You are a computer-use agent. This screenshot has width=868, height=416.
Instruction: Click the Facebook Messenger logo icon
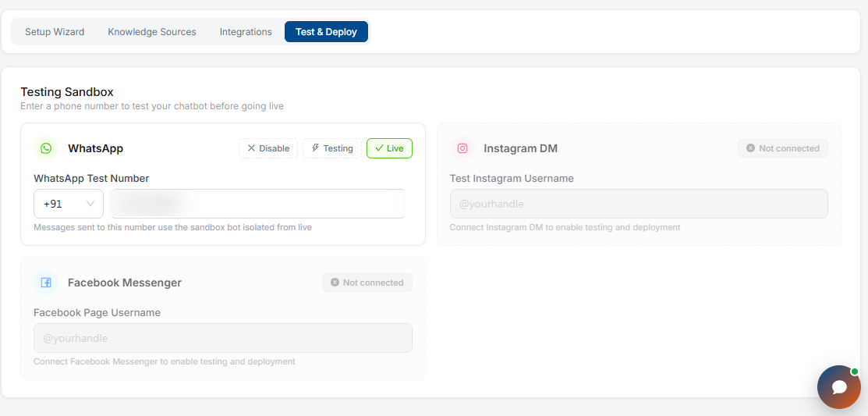(46, 283)
